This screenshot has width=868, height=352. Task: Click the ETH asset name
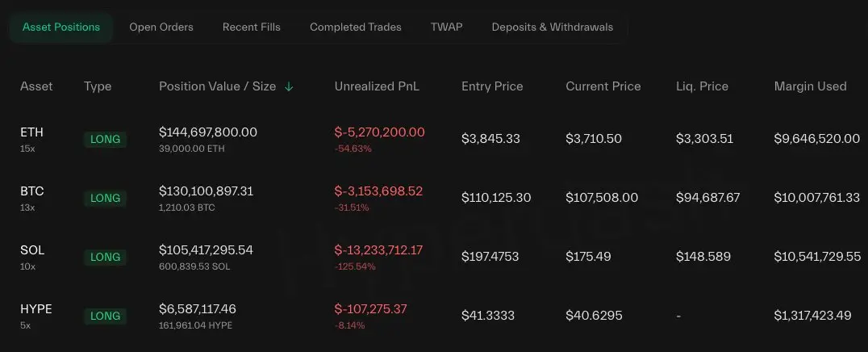click(32, 132)
